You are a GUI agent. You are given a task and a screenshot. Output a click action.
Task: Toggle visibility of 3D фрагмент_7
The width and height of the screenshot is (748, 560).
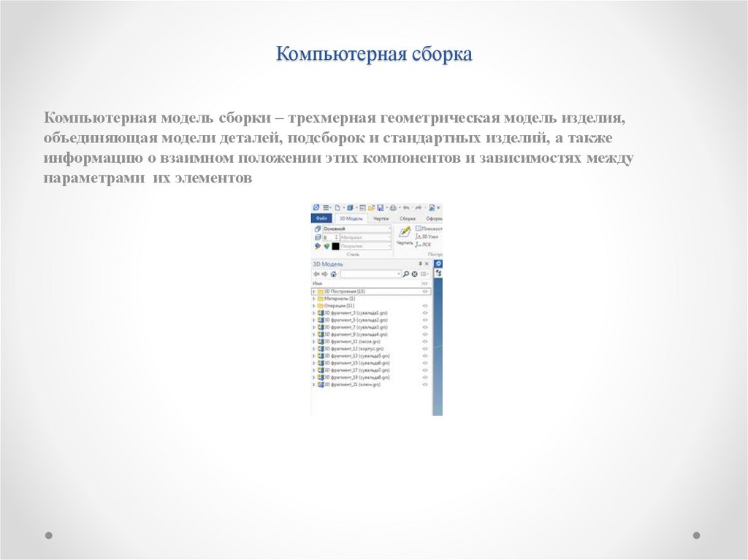click(424, 327)
